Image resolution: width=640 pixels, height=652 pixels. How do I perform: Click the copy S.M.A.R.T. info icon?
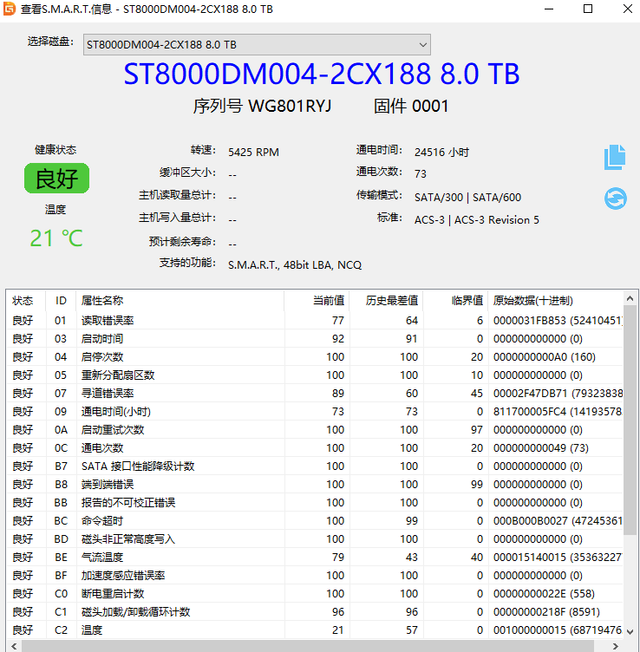click(614, 157)
